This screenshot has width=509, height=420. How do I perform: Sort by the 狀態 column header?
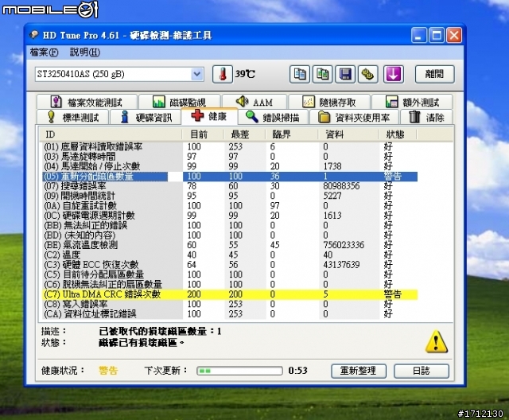[x=398, y=134]
